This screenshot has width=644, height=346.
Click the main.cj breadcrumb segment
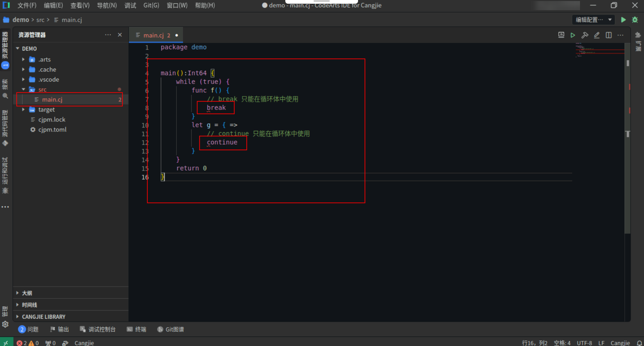71,20
